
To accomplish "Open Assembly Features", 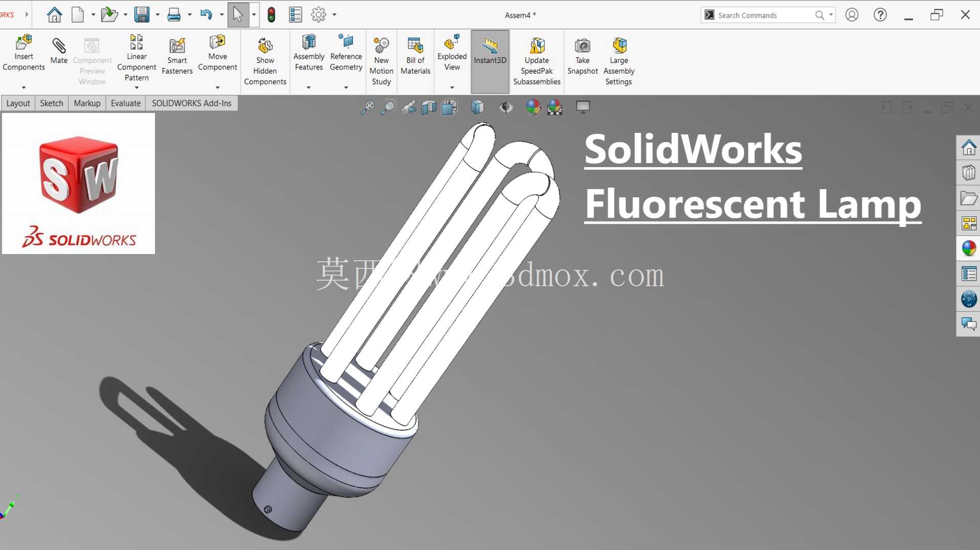I will coord(308,53).
